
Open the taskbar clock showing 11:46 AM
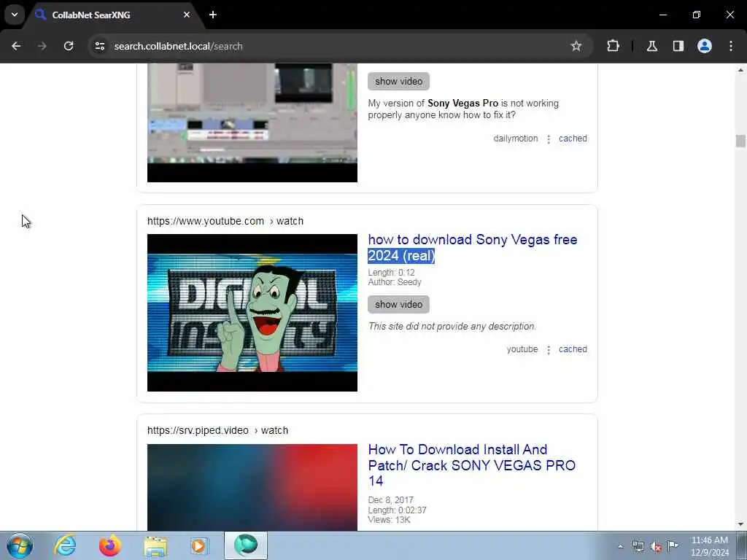[x=709, y=546]
